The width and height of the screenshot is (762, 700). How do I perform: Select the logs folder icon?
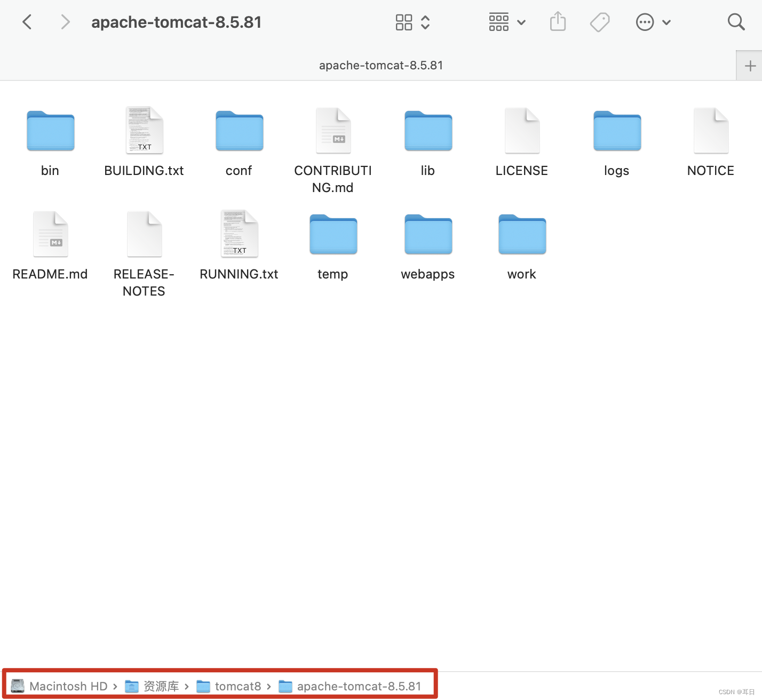click(617, 131)
